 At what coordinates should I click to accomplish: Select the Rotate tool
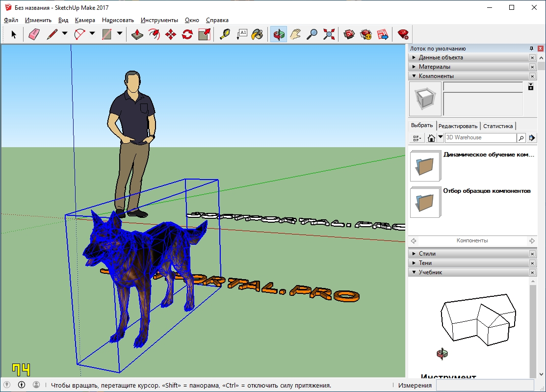pyautogui.click(x=187, y=34)
